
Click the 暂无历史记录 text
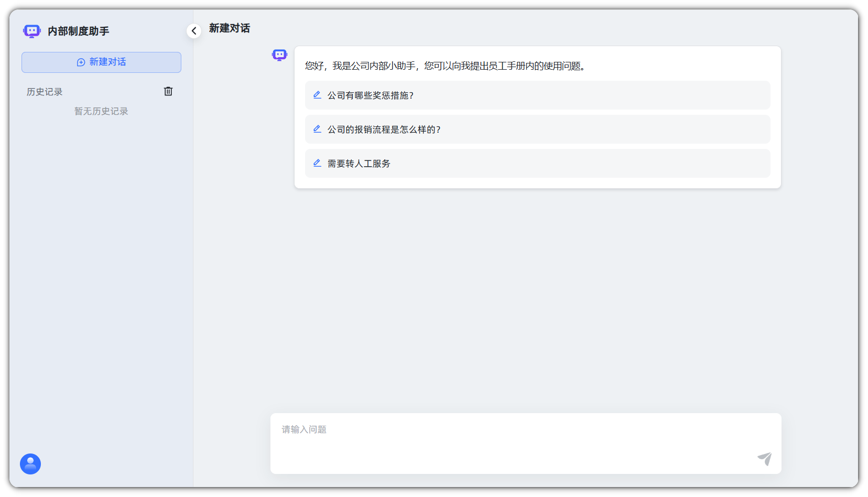tap(101, 111)
